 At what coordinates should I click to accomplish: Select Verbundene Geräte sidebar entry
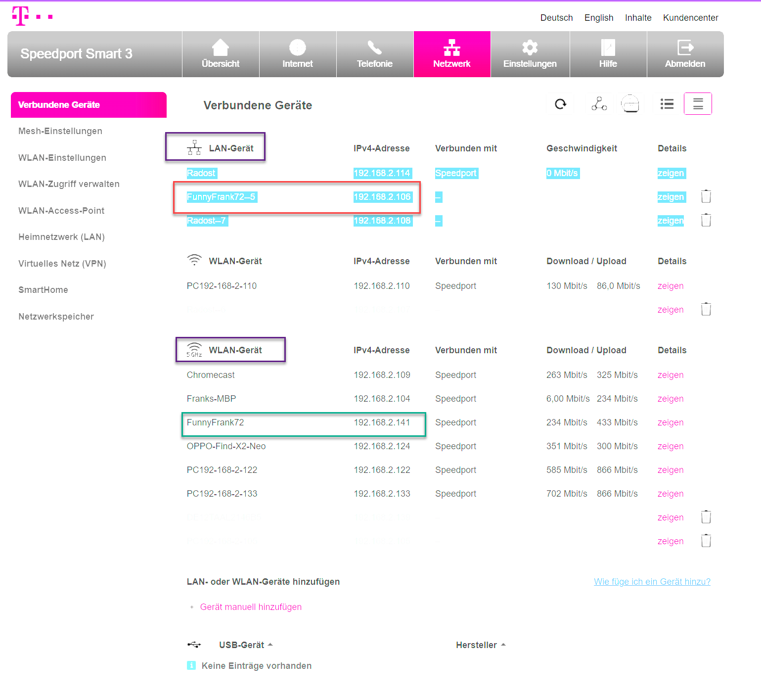click(89, 105)
